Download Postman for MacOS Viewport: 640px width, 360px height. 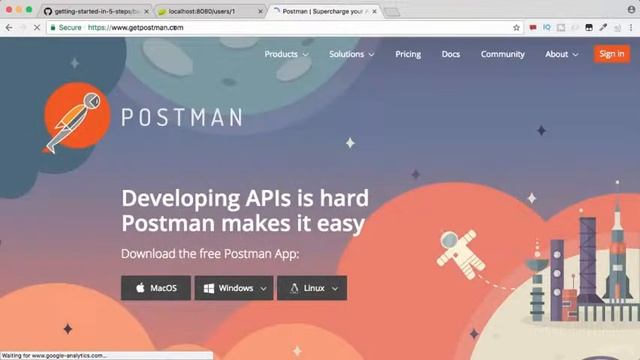pyautogui.click(x=156, y=288)
